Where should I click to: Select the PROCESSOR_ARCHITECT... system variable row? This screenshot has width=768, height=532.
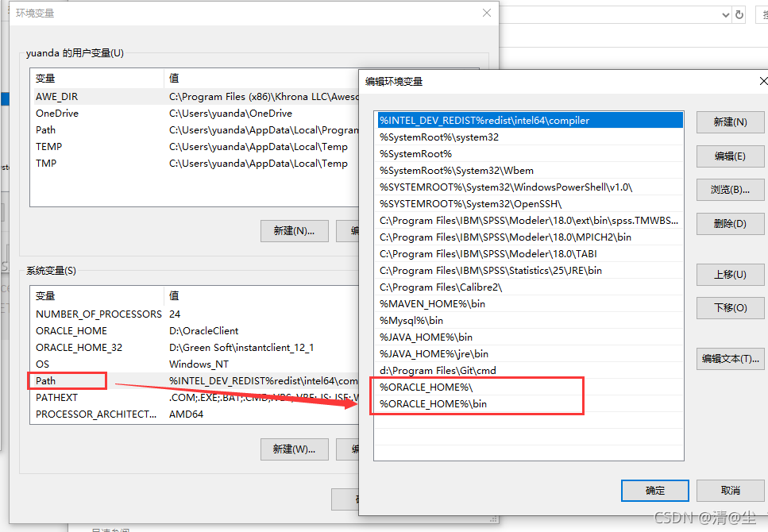(195, 414)
